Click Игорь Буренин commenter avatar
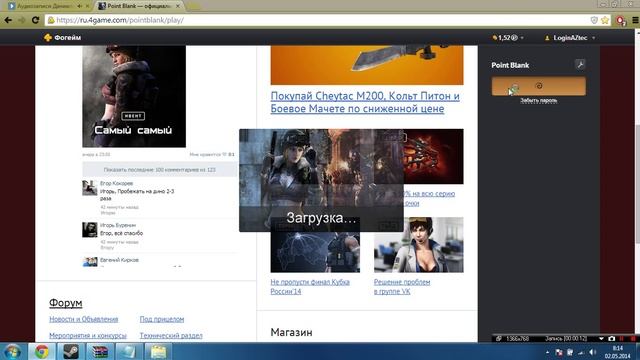The image size is (640, 360). (x=90, y=229)
